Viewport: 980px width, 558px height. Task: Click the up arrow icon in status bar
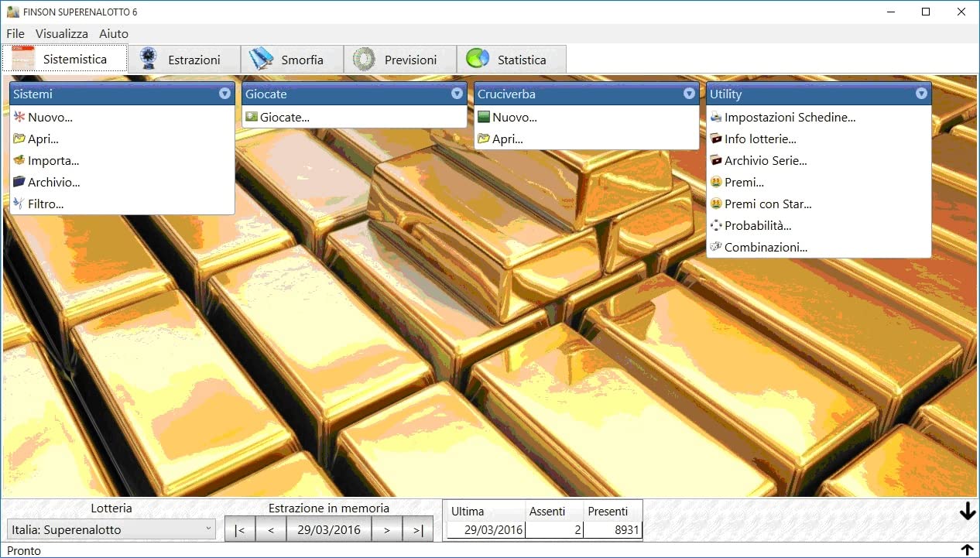(967, 549)
